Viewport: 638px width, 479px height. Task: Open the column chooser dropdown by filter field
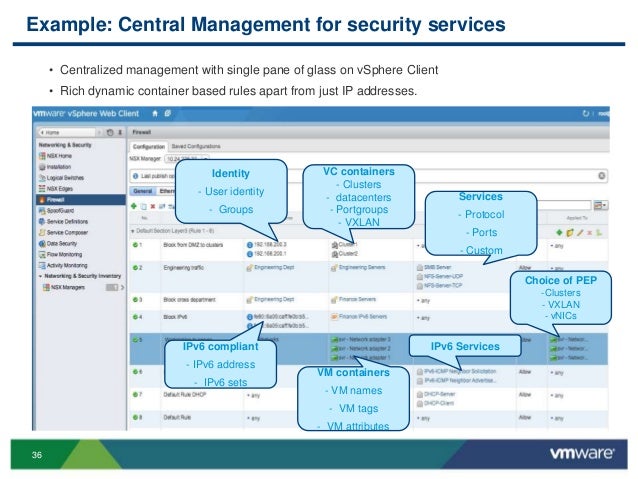pyautogui.click(x=600, y=206)
